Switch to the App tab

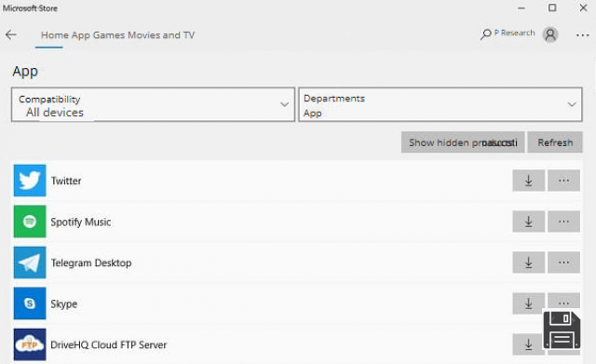click(81, 35)
